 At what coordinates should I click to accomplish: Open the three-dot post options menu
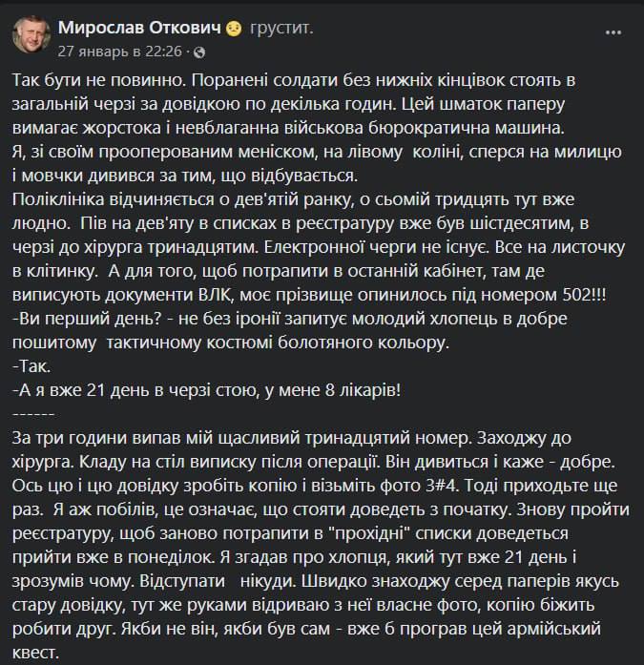pyautogui.click(x=613, y=31)
